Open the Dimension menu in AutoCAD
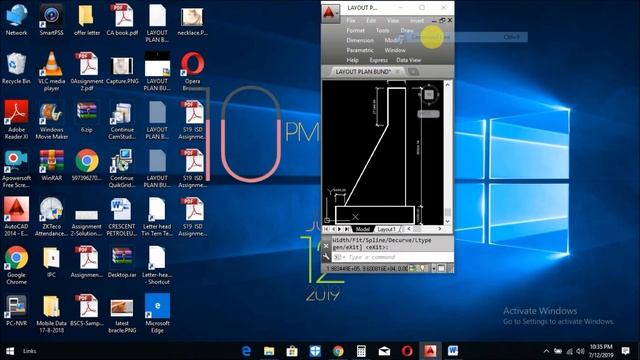This screenshot has width=640, height=360. pyautogui.click(x=360, y=40)
